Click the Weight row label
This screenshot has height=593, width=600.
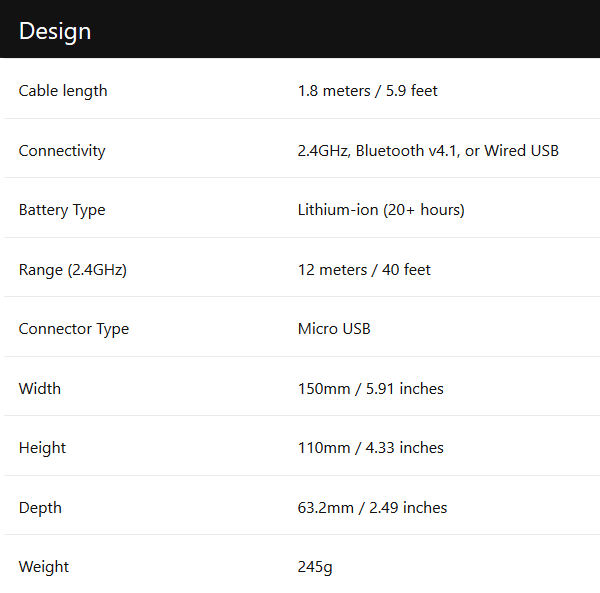pyautogui.click(x=44, y=567)
